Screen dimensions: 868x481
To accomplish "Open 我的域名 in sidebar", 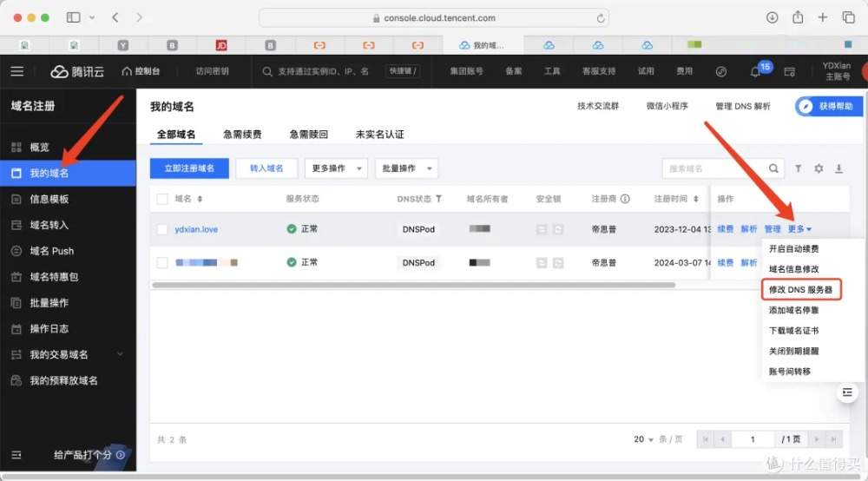I will click(x=68, y=174).
